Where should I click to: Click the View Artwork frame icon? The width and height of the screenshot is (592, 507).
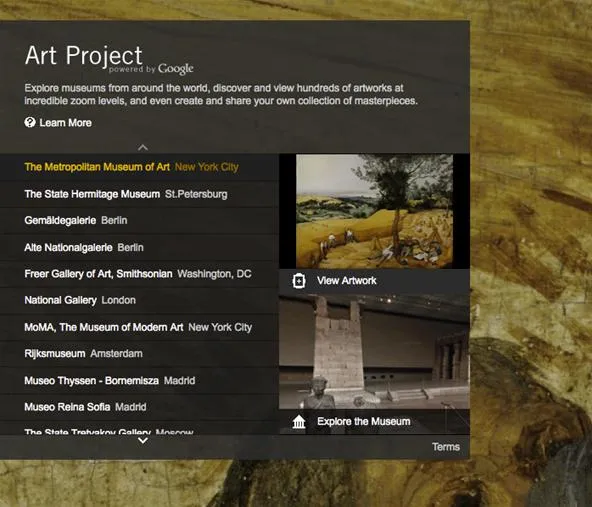tap(299, 281)
